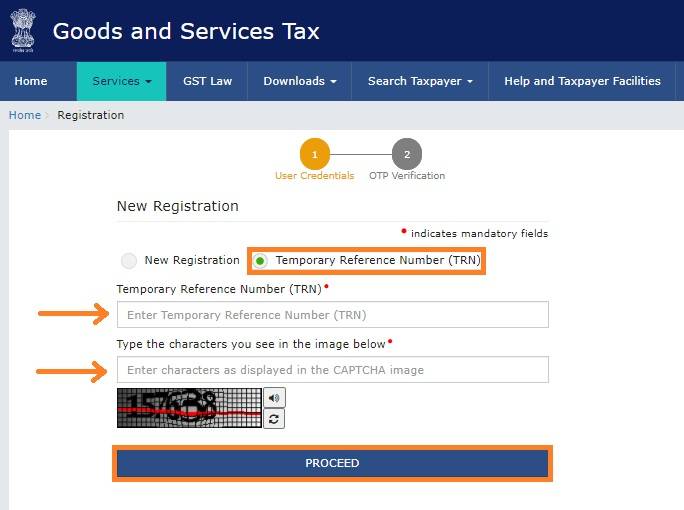Play the CAPTCHA audio speaker icon
This screenshot has width=684, height=510.
pos(274,397)
